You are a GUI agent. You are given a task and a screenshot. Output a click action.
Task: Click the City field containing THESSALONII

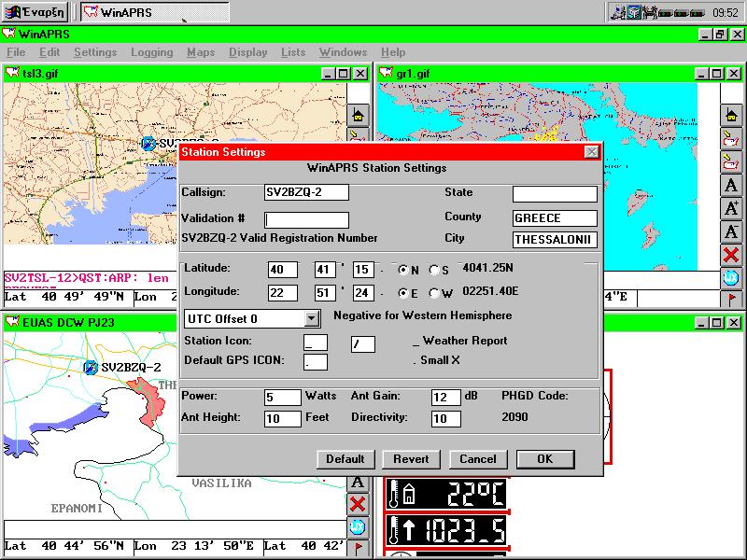555,240
